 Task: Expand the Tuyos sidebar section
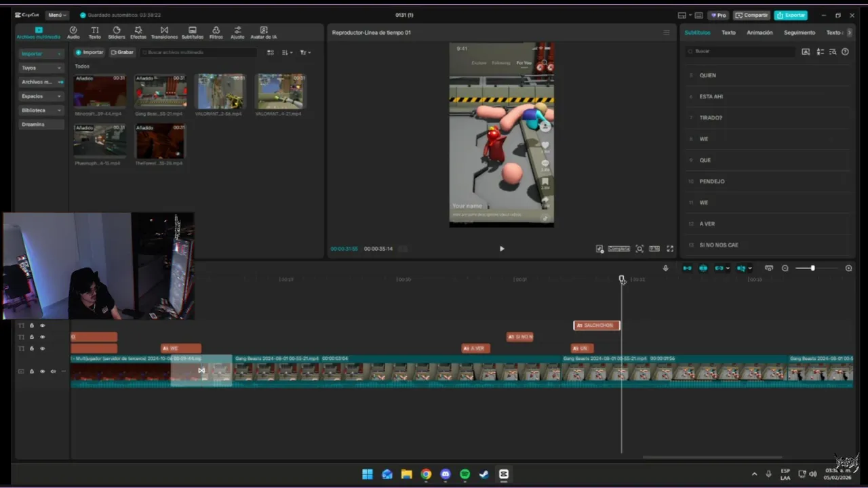point(41,68)
